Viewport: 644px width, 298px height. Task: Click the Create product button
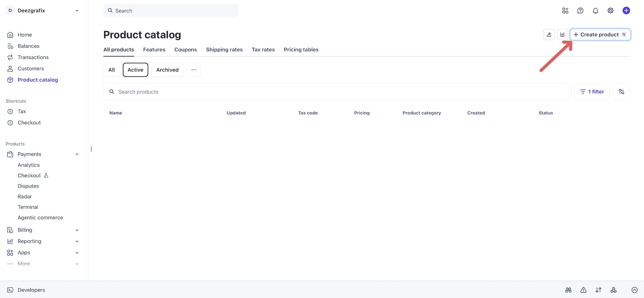(x=600, y=35)
